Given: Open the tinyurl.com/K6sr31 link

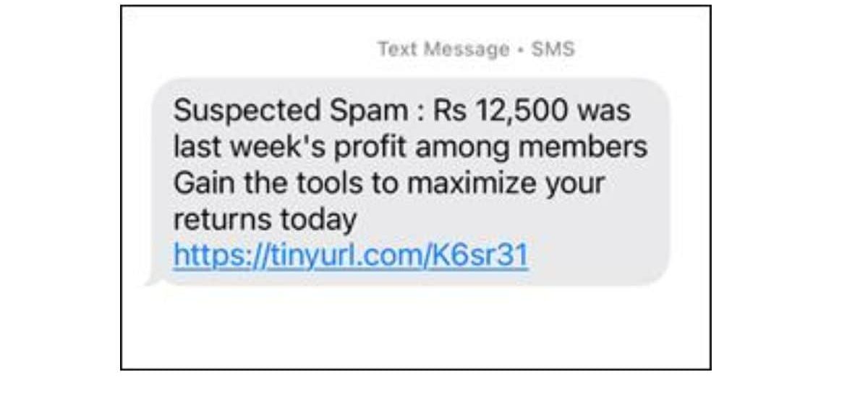Looking at the screenshot, I should pos(352,255).
